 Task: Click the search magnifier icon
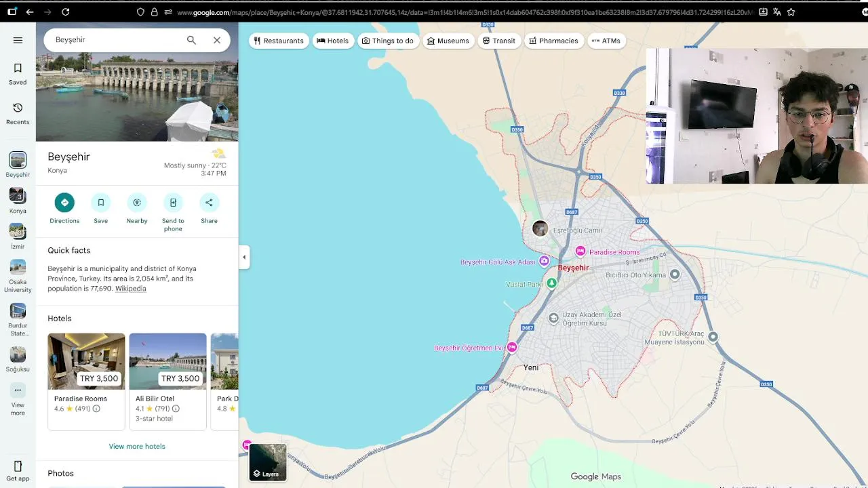pos(191,40)
